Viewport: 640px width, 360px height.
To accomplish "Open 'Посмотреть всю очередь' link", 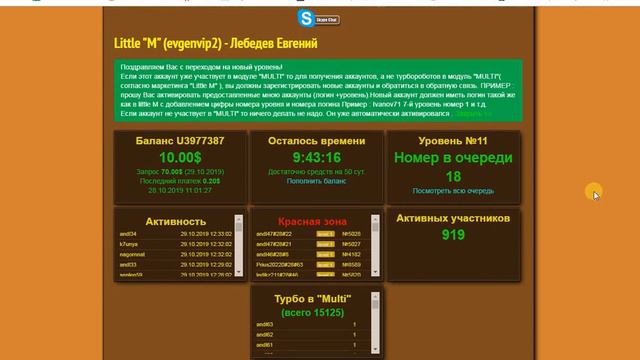I will tap(453, 191).
